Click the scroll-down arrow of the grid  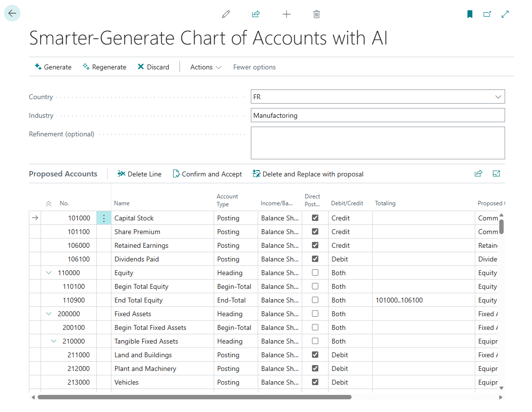pos(502,388)
